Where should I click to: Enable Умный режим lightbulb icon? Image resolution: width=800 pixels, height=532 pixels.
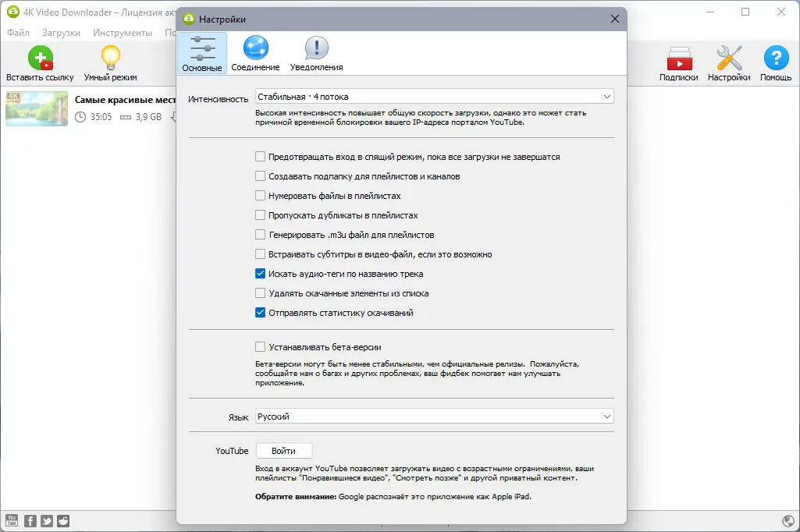point(110,58)
